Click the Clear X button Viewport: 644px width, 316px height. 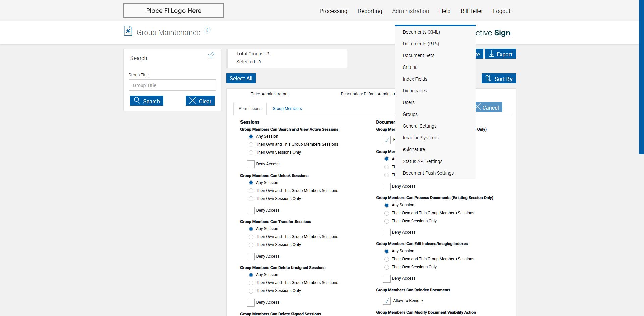200,101
